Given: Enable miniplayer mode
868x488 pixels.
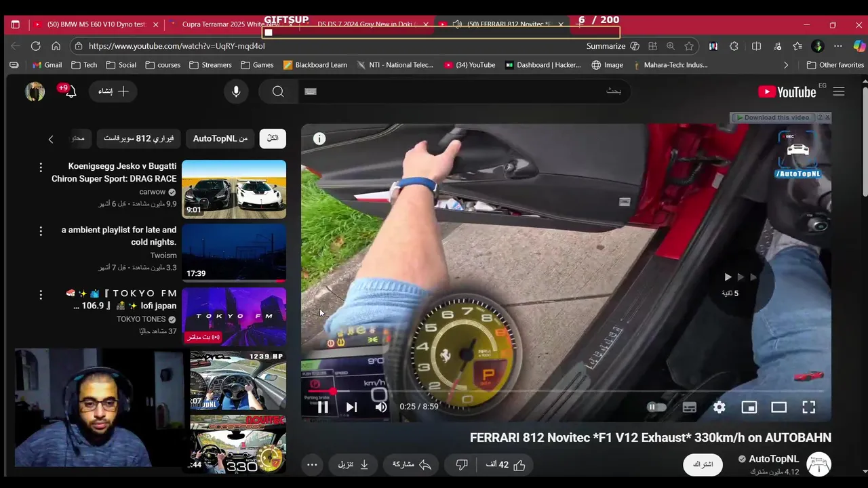Looking at the screenshot, I should click(749, 407).
